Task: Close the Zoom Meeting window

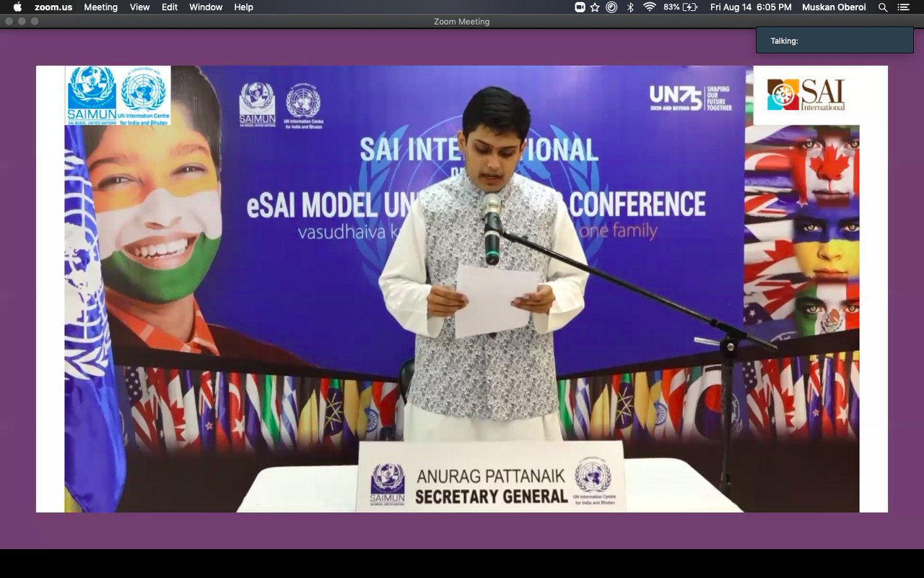Action: point(9,22)
